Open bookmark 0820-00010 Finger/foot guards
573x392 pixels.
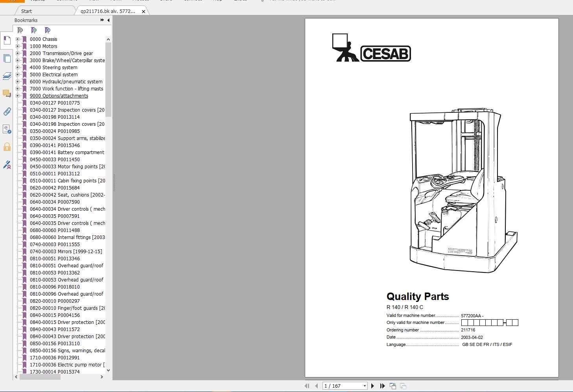point(67,308)
